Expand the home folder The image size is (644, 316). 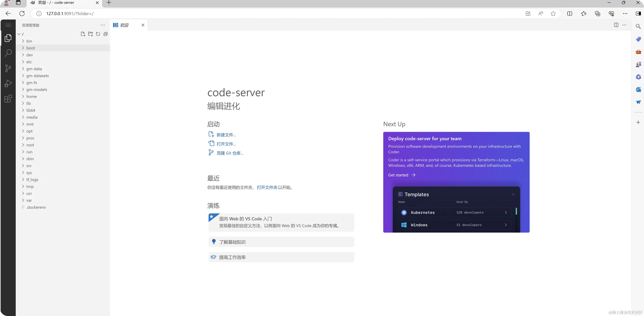[x=31, y=96]
